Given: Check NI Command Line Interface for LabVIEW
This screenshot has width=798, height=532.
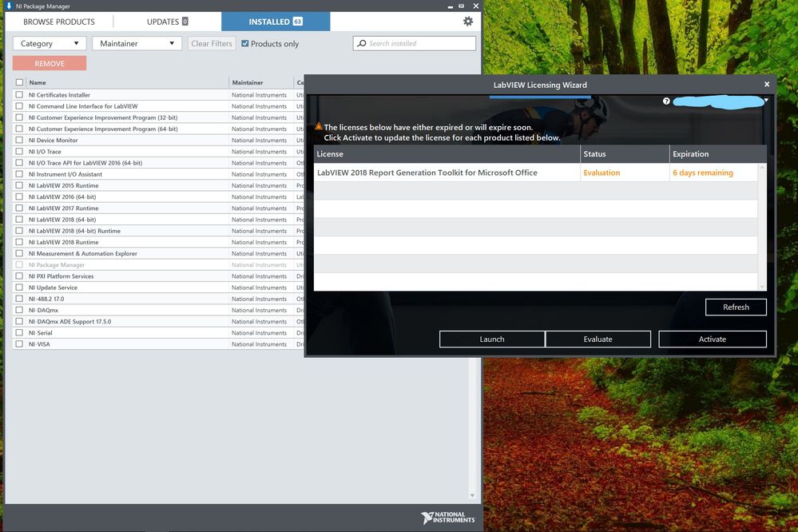Looking at the screenshot, I should (x=19, y=106).
